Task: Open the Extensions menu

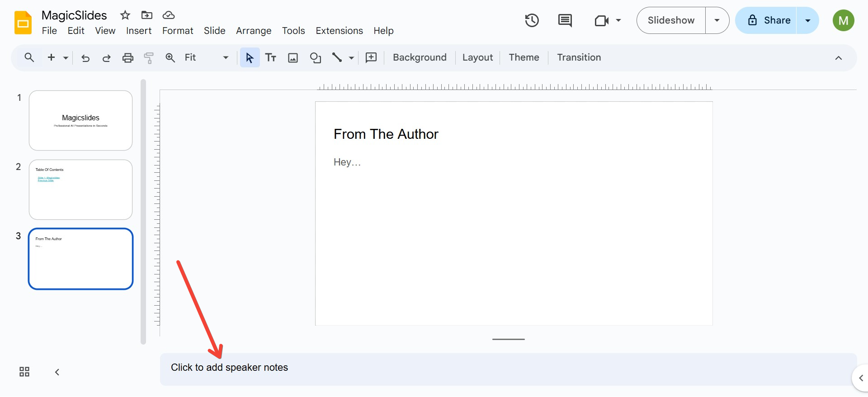Action: click(339, 31)
